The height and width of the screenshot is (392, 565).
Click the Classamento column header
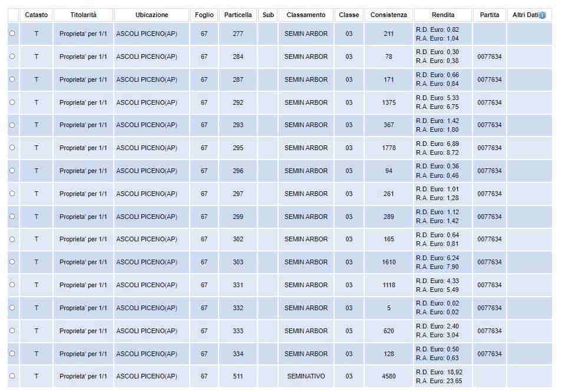(306, 15)
